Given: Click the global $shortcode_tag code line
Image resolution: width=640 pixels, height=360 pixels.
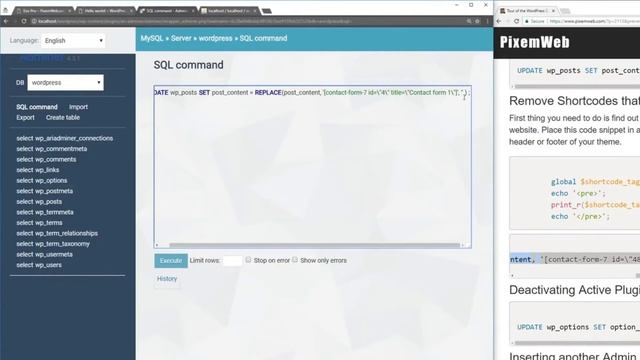Looking at the screenshot, I should click(x=595, y=182).
